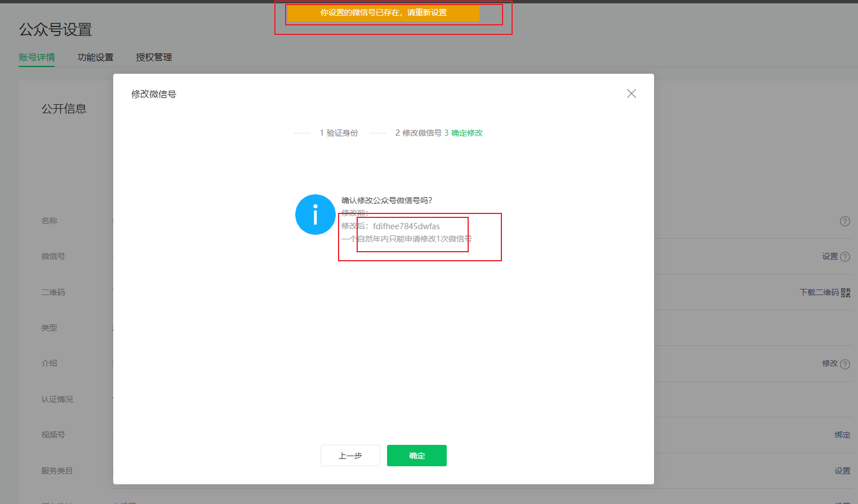Screen dimensions: 858x504
Task: Click the 认证情况 row label
Action: click(x=57, y=399)
